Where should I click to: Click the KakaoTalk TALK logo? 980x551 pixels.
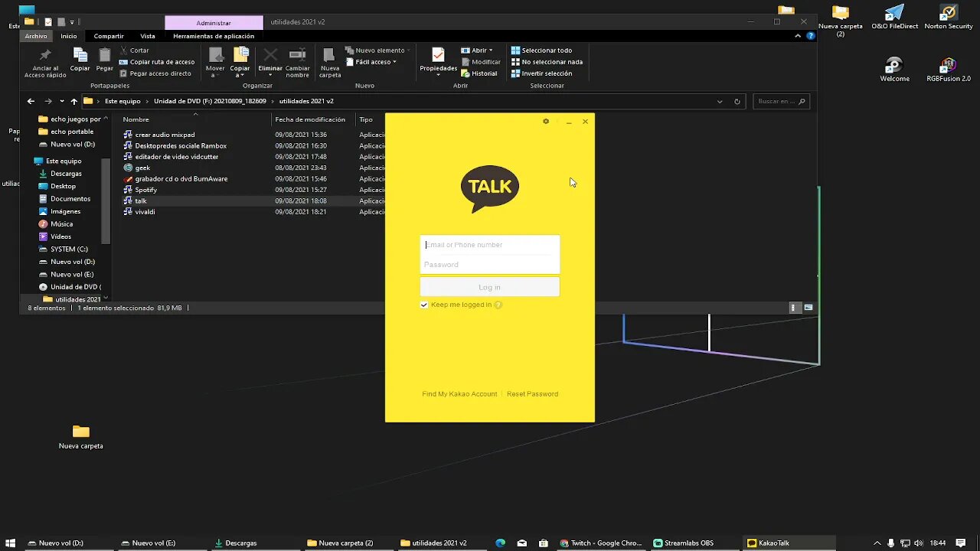click(x=490, y=189)
